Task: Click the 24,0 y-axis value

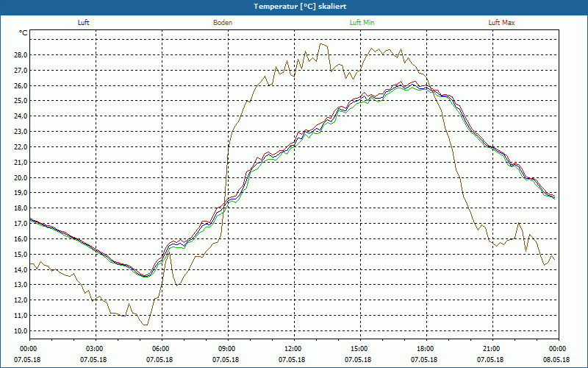Action: [21, 116]
